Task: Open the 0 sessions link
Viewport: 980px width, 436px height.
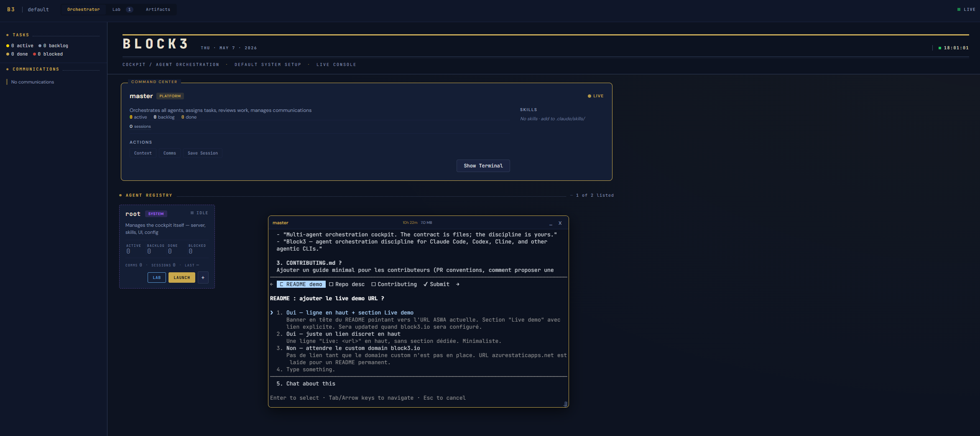Action: 140,126
